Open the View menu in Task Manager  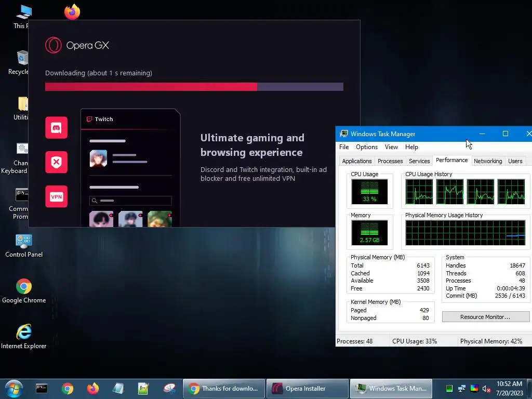391,147
